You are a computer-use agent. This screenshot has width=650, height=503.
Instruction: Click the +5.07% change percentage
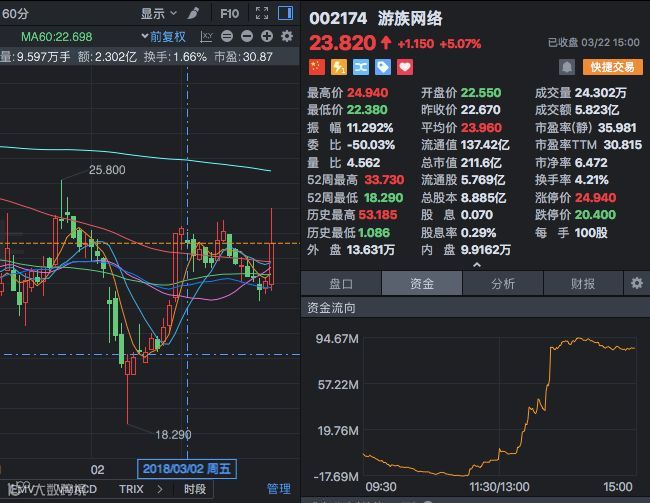point(461,44)
